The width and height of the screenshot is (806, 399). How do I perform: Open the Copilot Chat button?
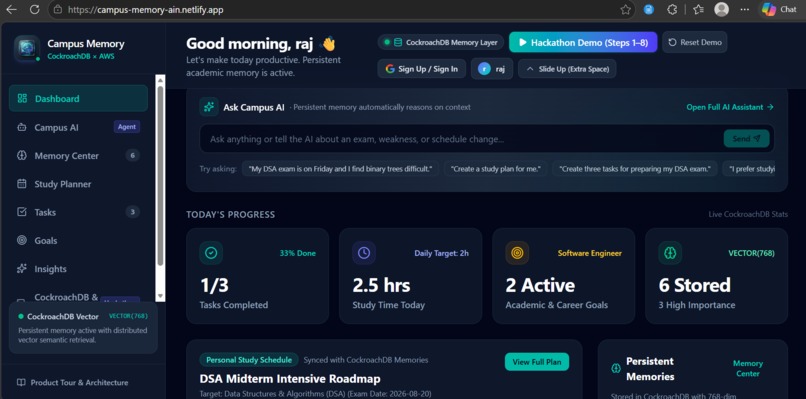pos(781,9)
